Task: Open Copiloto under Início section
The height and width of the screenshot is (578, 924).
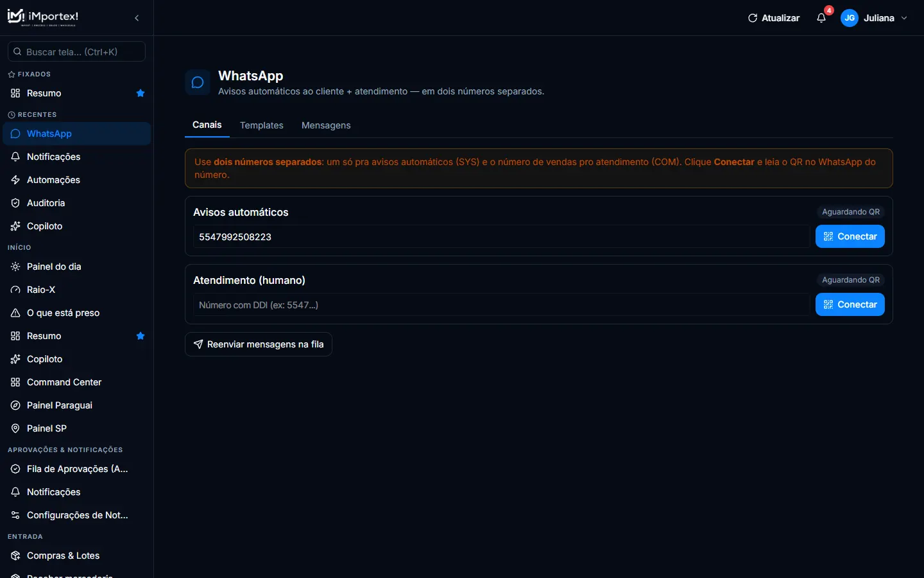Action: click(x=76, y=359)
